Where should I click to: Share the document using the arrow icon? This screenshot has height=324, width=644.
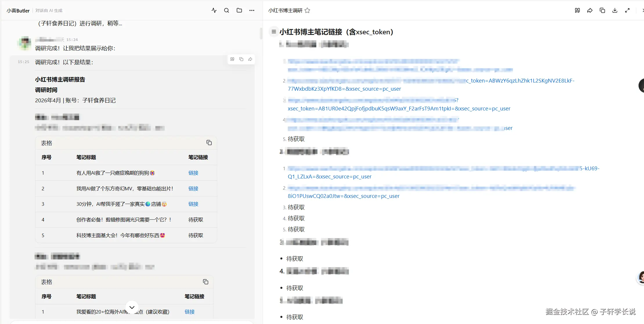pos(590,10)
